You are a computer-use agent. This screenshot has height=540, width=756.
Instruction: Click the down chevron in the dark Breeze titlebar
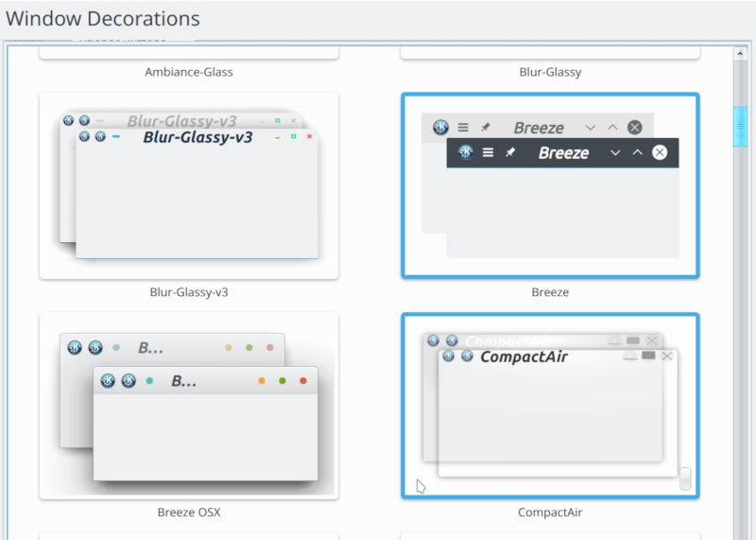pos(615,152)
